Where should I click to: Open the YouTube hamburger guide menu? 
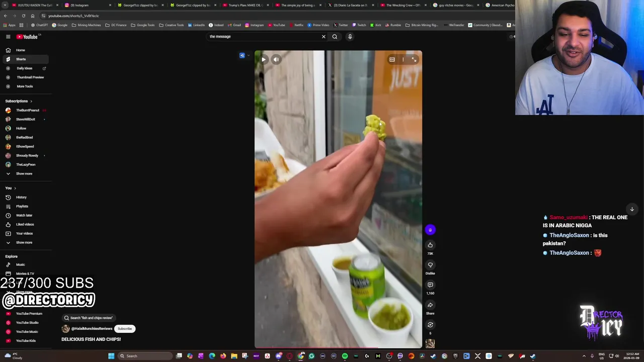[8, 37]
